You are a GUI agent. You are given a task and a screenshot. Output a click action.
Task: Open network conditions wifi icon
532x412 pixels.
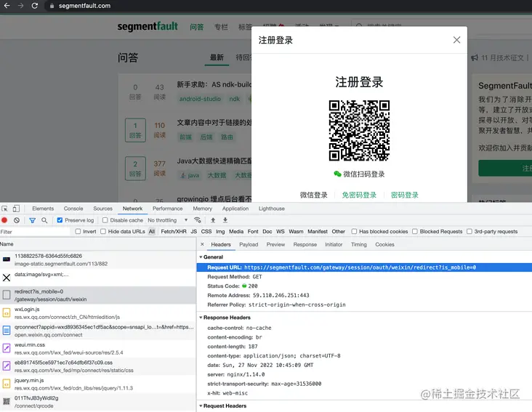(198, 220)
